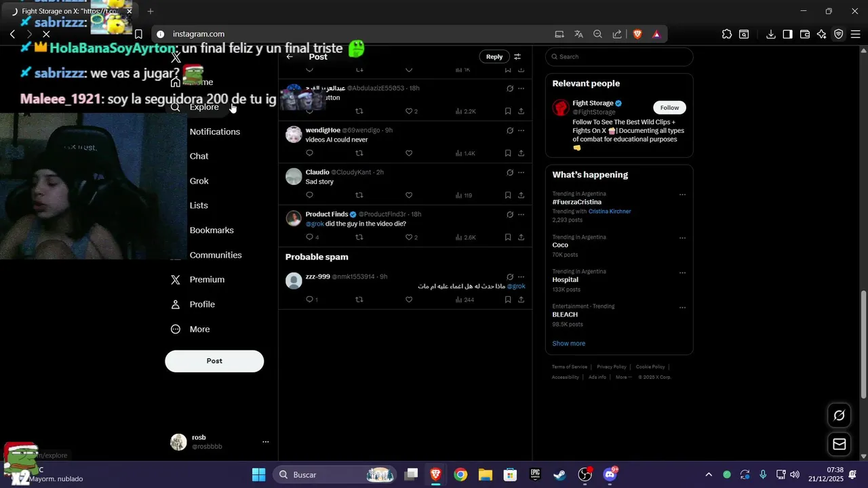Open more options on zzz-999's reply
868x488 pixels.
521,277
